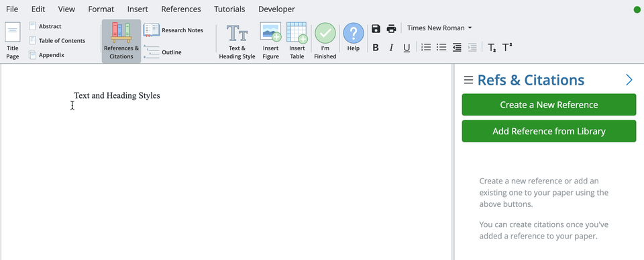Collapse the Refs & Citations panel chevron

629,80
